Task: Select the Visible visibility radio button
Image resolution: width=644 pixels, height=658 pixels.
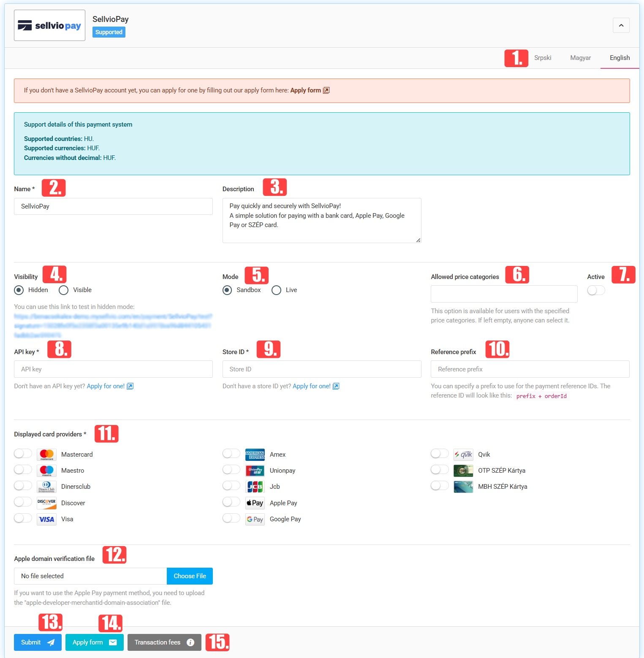Action: point(64,290)
